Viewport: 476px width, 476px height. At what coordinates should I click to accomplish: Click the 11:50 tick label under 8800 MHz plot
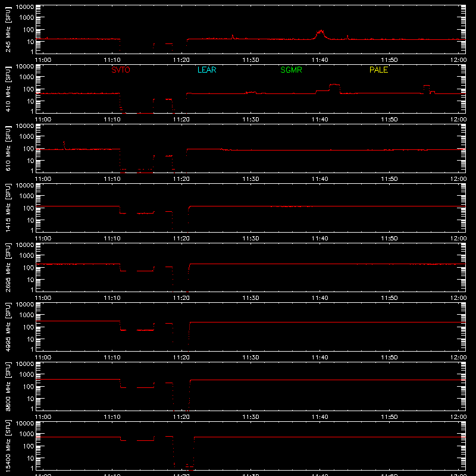pyautogui.click(x=389, y=417)
